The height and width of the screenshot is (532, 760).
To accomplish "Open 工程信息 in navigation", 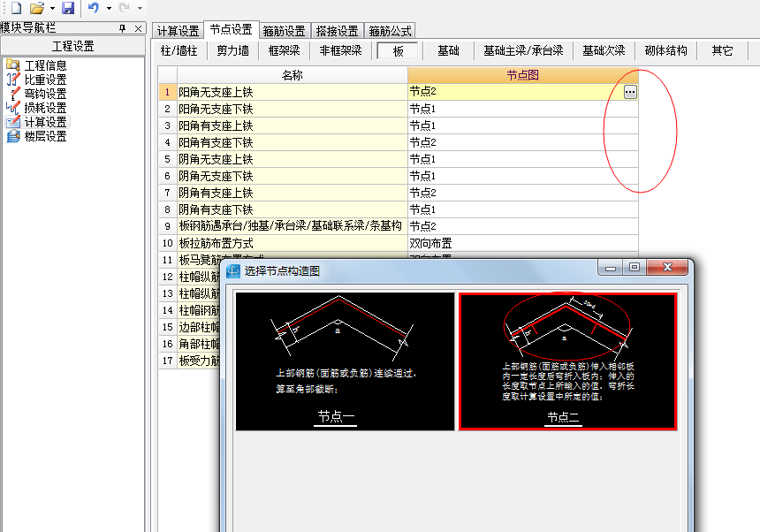I will (46, 65).
